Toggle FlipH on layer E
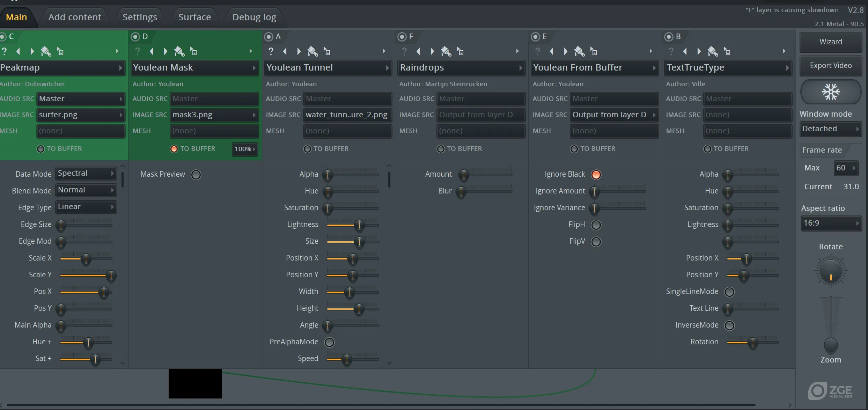Image resolution: width=868 pixels, height=410 pixels. [x=596, y=225]
